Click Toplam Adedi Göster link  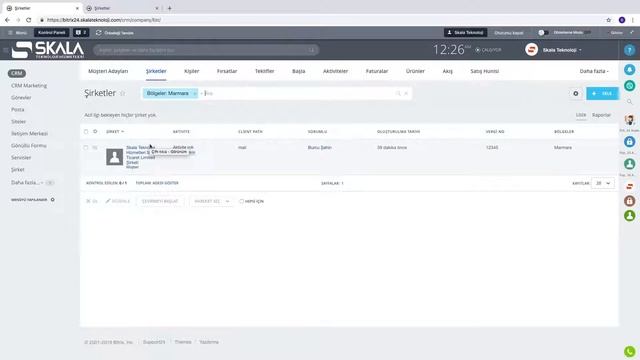click(x=157, y=183)
